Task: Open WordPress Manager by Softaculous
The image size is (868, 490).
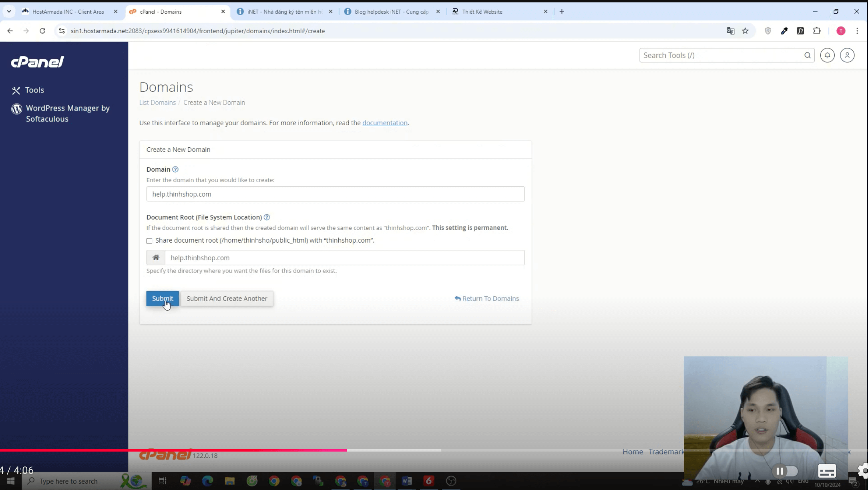Action: click(67, 113)
